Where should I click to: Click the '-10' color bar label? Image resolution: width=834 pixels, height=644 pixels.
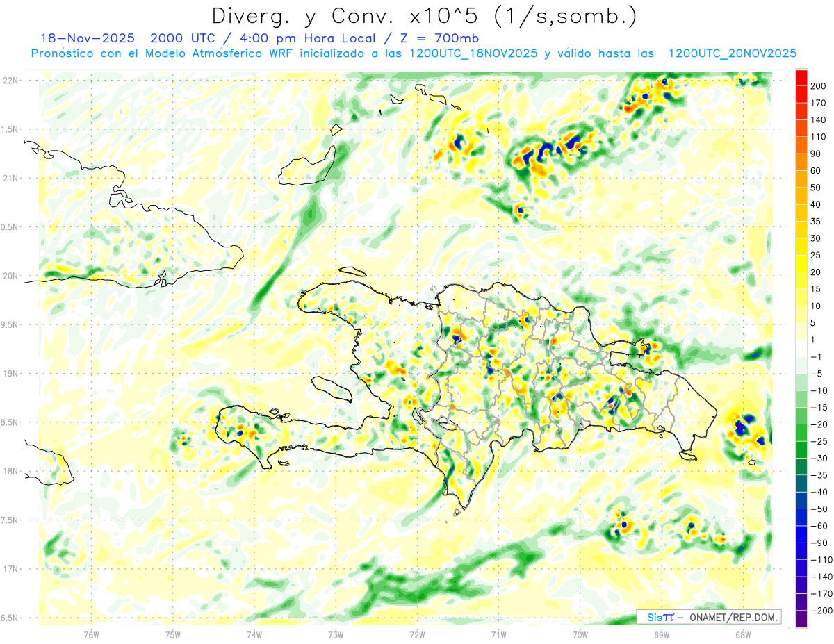pyautogui.click(x=820, y=390)
